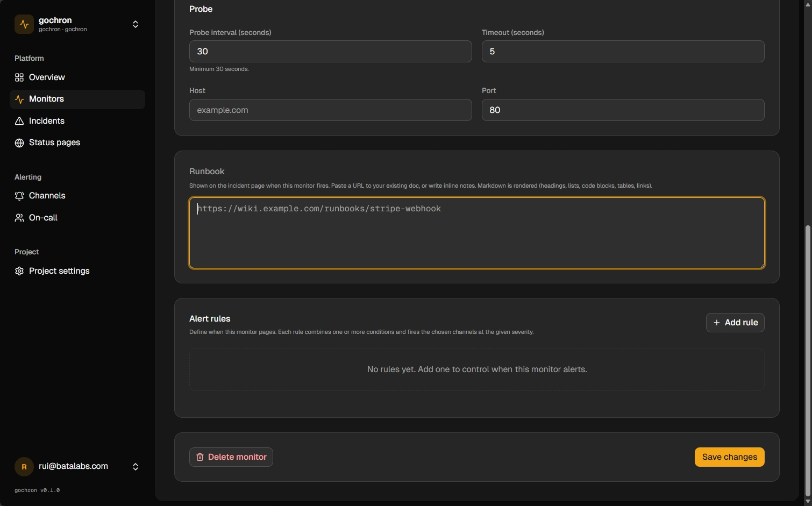Click the Monitors pulse icon
The image size is (812, 506).
coord(19,99)
